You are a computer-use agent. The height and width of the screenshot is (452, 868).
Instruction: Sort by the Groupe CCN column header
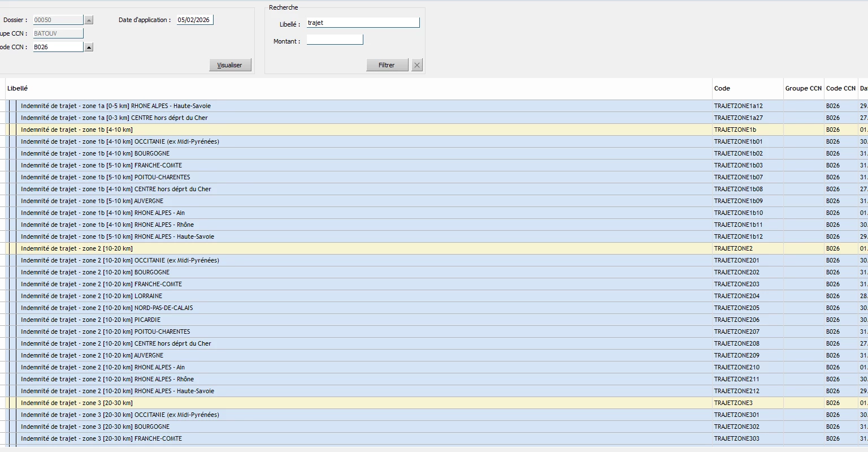coord(804,88)
